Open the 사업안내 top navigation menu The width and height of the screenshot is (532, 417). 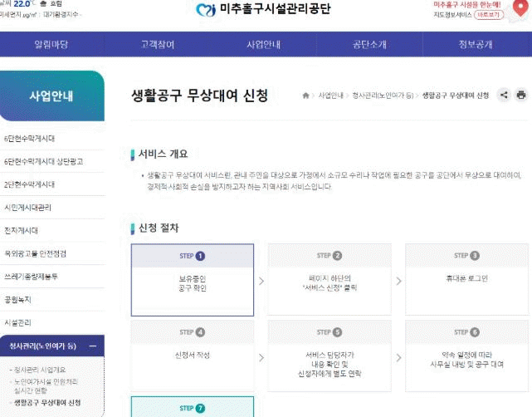263,44
